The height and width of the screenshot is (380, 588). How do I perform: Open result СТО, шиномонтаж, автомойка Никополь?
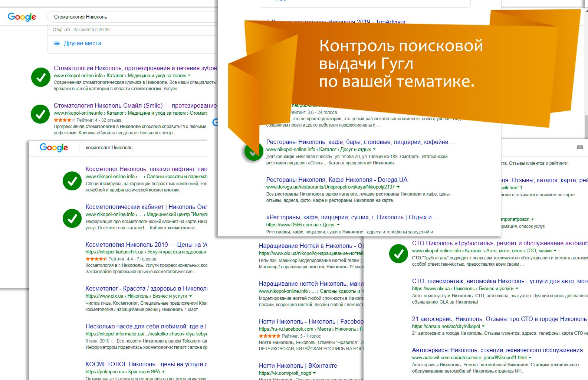pyautogui.click(x=500, y=281)
